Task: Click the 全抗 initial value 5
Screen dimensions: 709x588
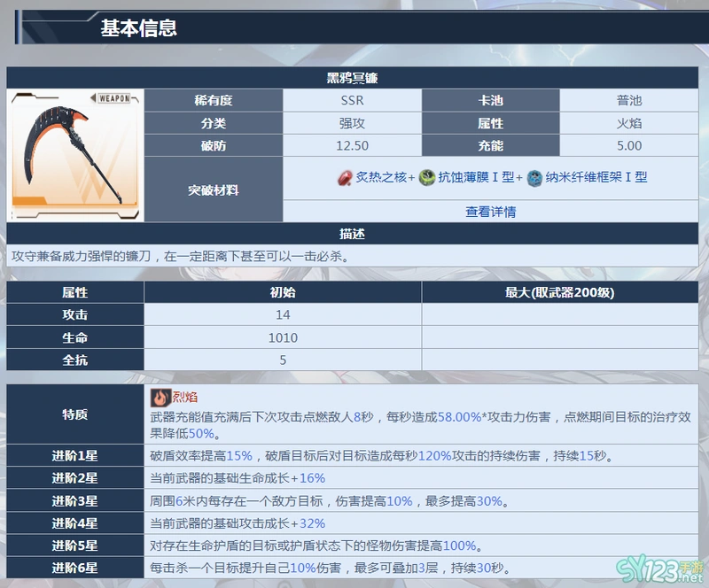Action: pyautogui.click(x=283, y=360)
